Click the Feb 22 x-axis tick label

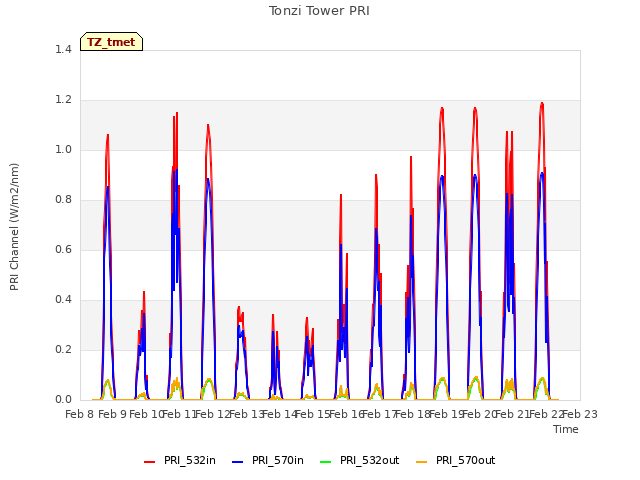pyautogui.click(x=547, y=414)
